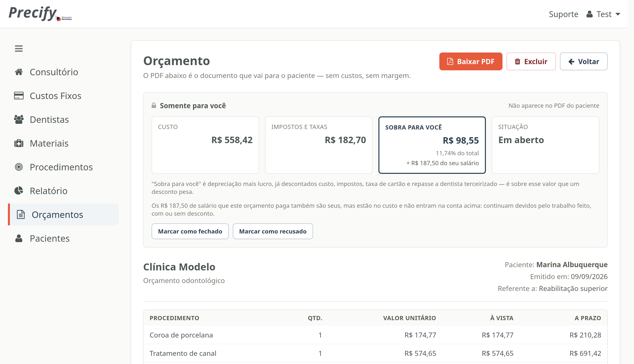Click 'Não aparece no PDF do paciente' note
Viewport: 634px width, 364px height.
point(554,105)
